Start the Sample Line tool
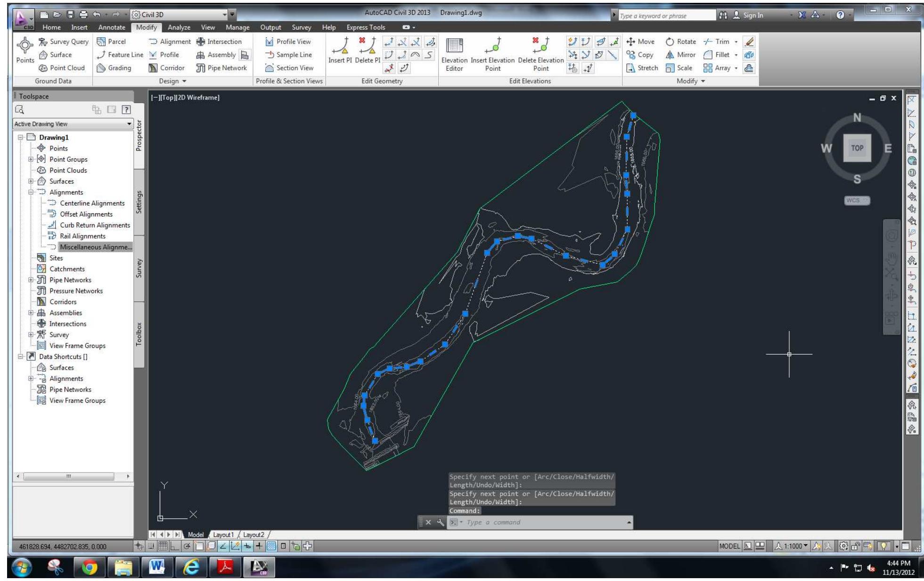 (x=288, y=55)
